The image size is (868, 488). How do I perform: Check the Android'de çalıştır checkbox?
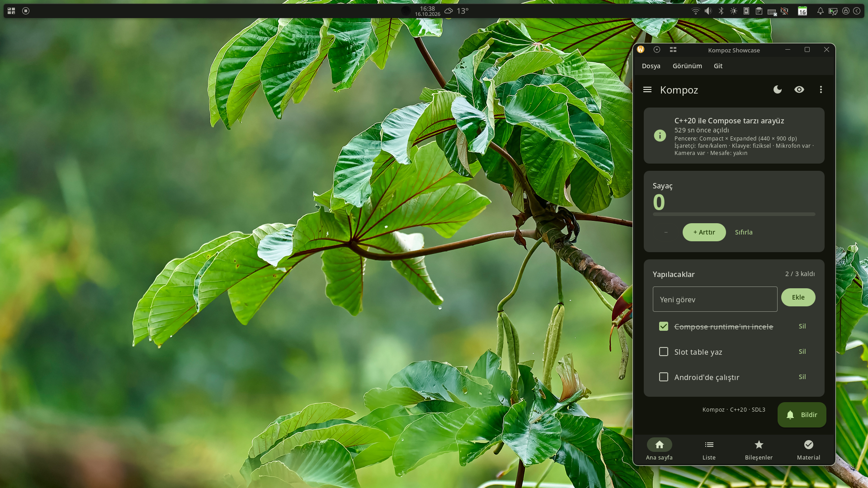pyautogui.click(x=664, y=377)
